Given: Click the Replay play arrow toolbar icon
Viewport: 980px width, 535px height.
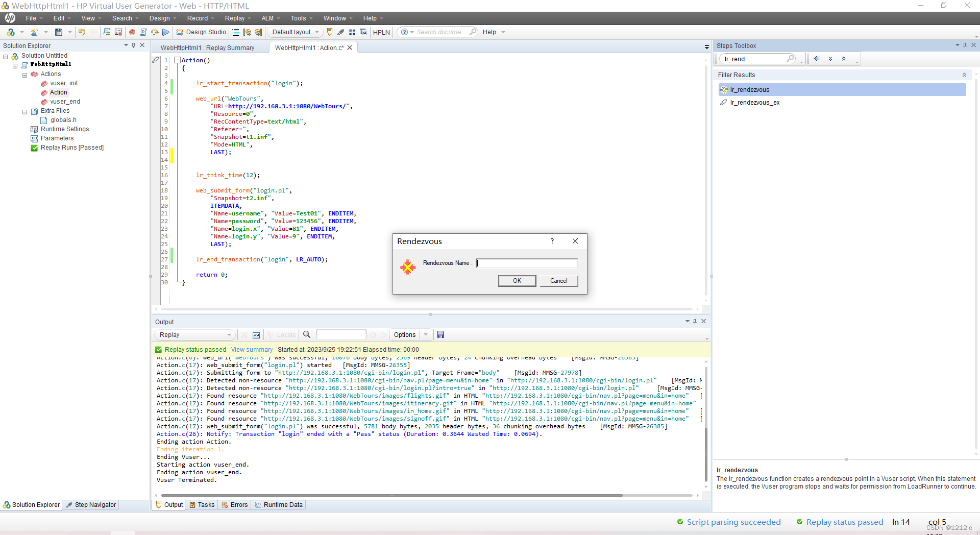Looking at the screenshot, I should coord(166,32).
